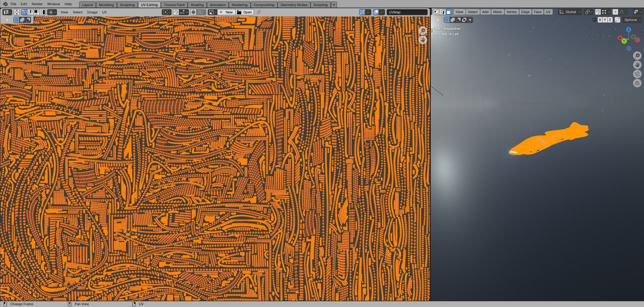Toggle automerge vertices icon
Viewport: 644px width, 307px height.
(x=617, y=20)
